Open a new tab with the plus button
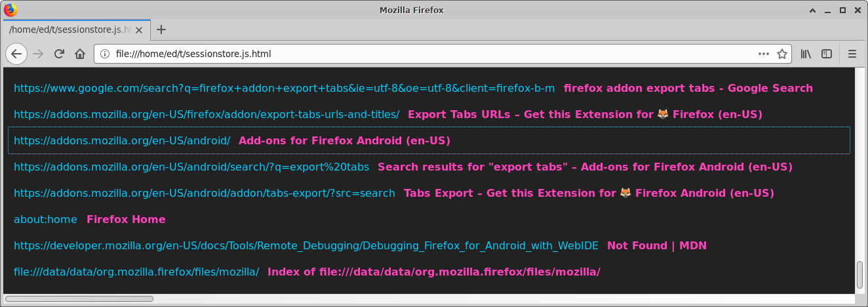Image resolution: width=868 pixels, height=307 pixels. point(161,30)
